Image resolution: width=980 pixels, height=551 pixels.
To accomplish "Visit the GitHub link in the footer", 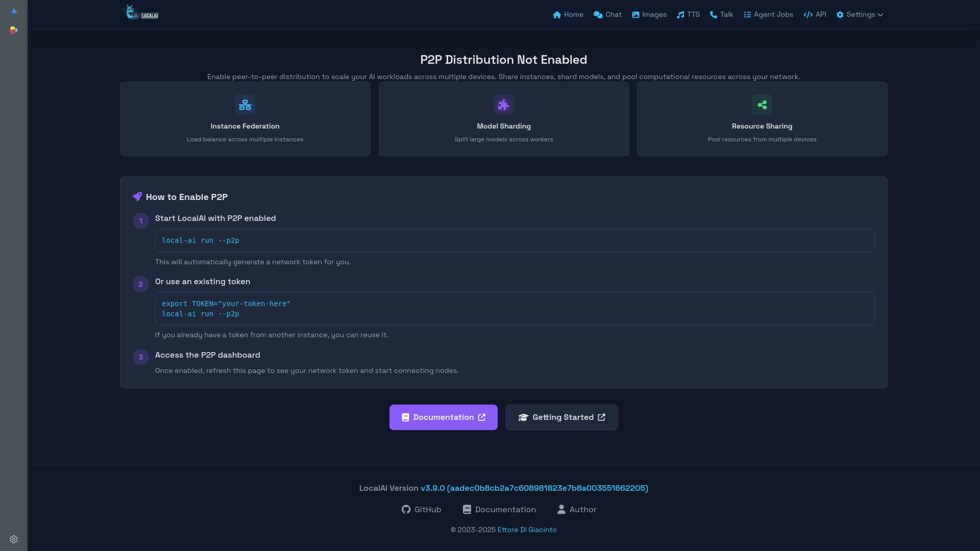I will coord(422,509).
